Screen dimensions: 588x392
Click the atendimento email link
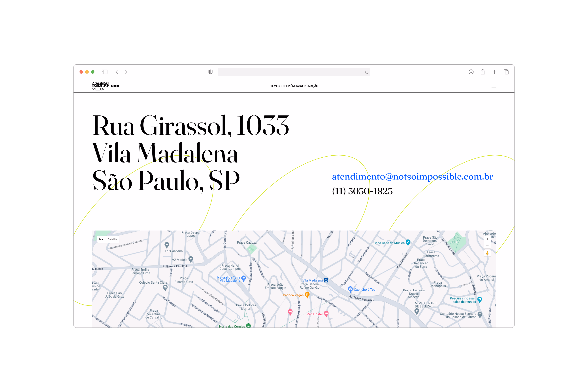(413, 177)
